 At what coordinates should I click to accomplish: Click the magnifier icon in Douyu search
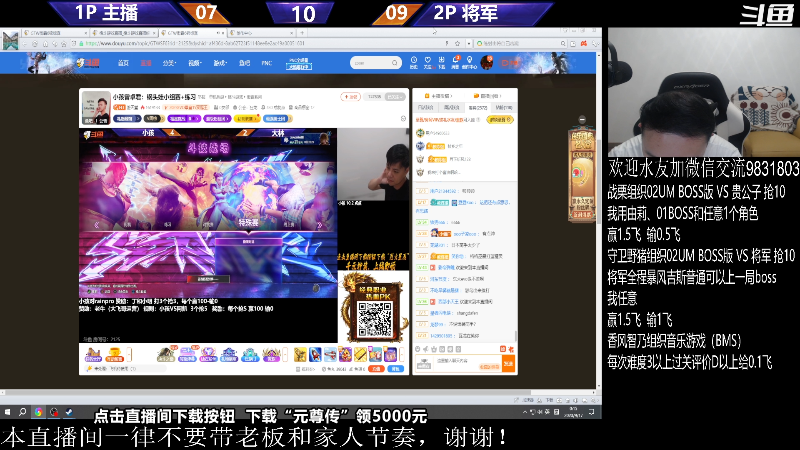pyautogui.click(x=395, y=63)
